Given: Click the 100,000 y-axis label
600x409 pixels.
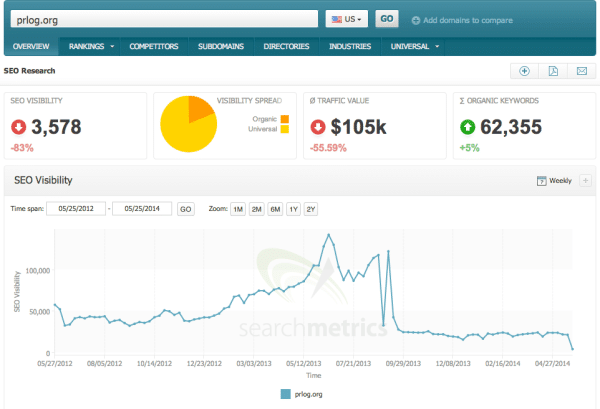Looking at the screenshot, I should (x=38, y=271).
